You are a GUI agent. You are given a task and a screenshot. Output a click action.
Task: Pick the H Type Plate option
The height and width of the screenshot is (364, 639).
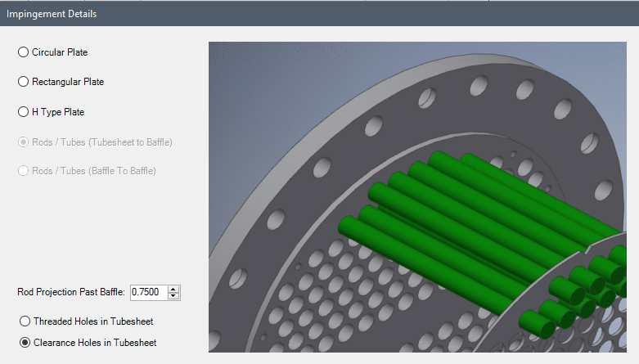click(x=23, y=111)
